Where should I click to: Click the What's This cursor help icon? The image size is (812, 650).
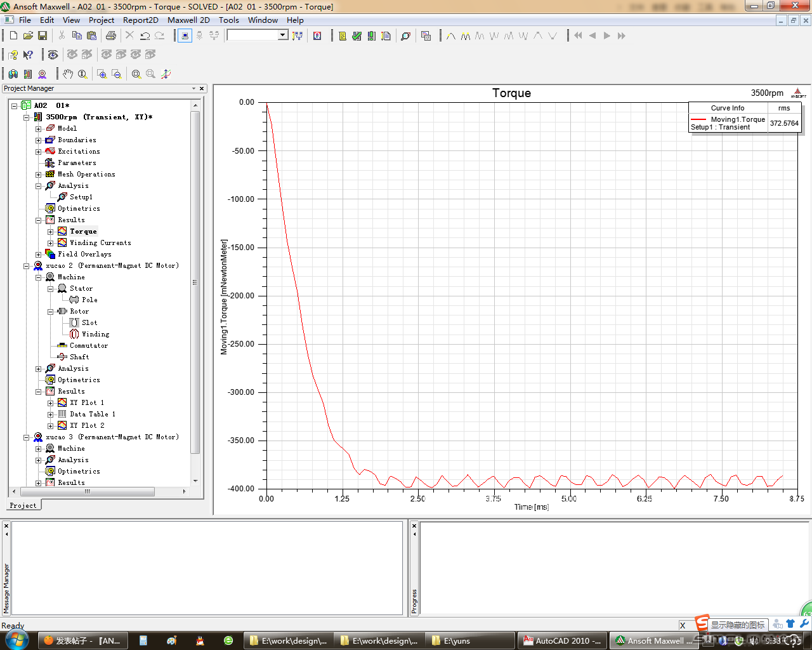coord(28,55)
